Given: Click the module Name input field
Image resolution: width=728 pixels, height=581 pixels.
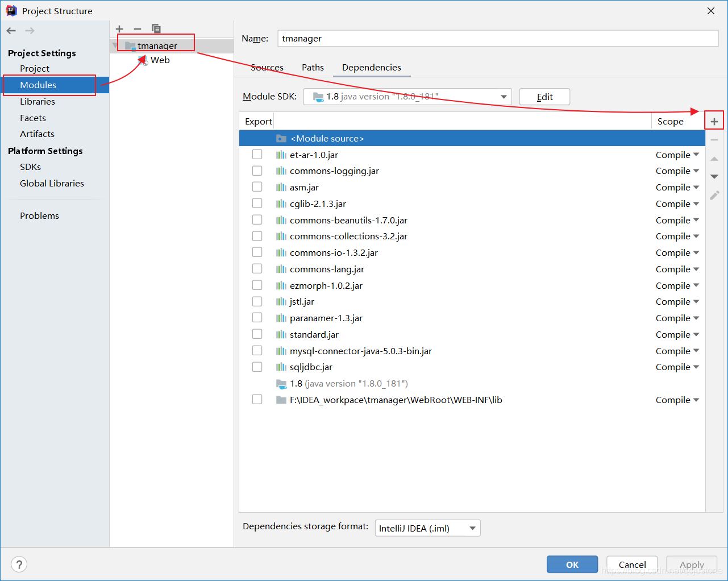Looking at the screenshot, I should pyautogui.click(x=498, y=39).
